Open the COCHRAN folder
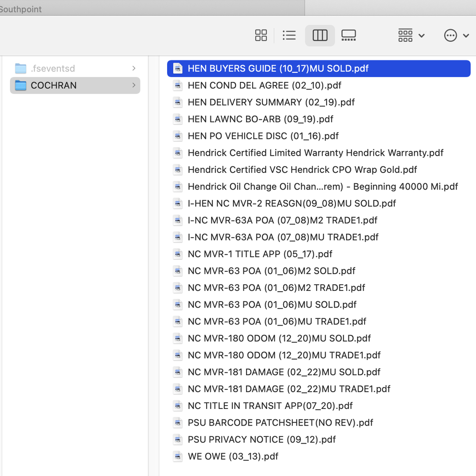This screenshot has width=476, height=476. click(75, 85)
